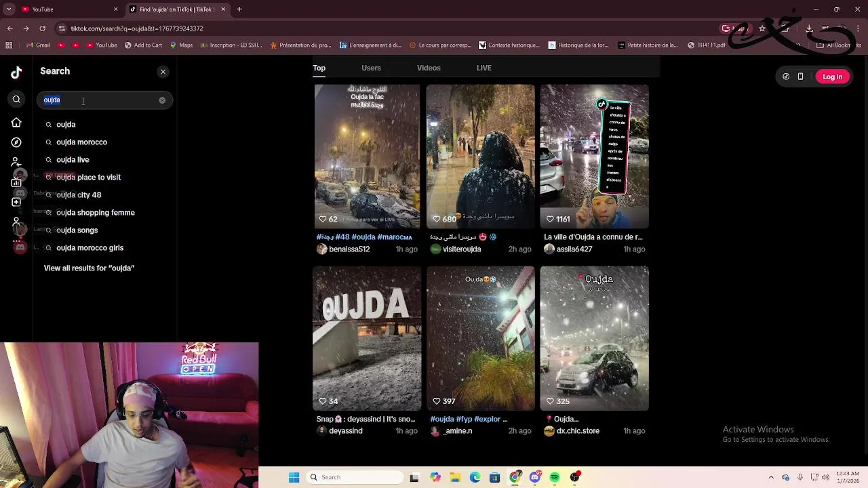Click the TikTok coin icon near Log in

tap(786, 77)
